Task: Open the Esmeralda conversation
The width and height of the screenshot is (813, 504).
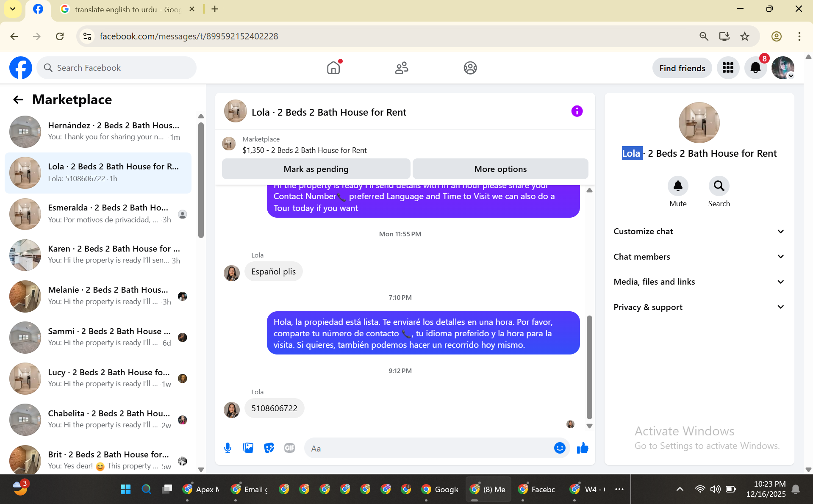Action: click(98, 214)
